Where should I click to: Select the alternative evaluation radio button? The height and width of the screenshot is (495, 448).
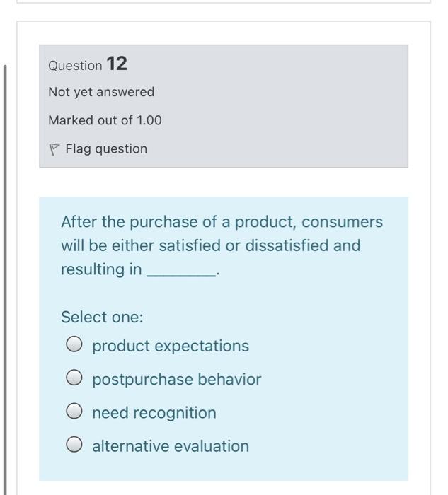(74, 446)
